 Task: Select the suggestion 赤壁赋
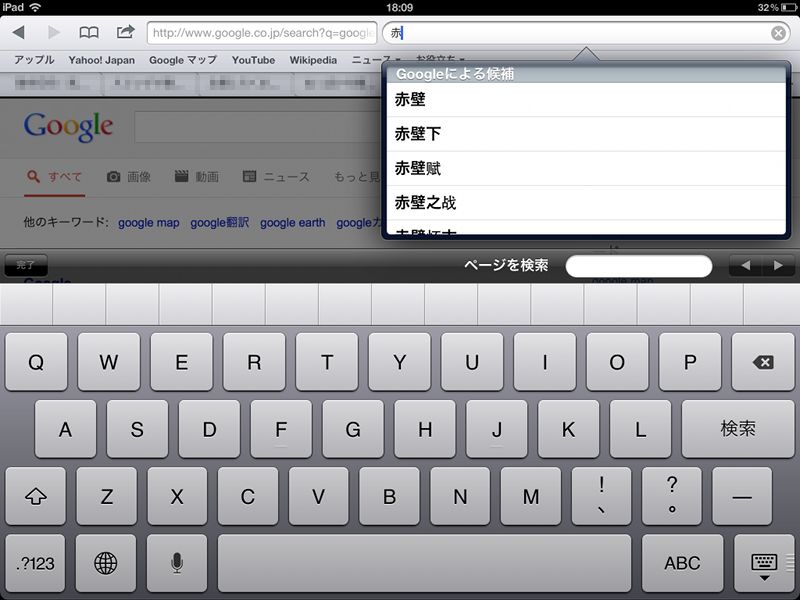click(586, 168)
